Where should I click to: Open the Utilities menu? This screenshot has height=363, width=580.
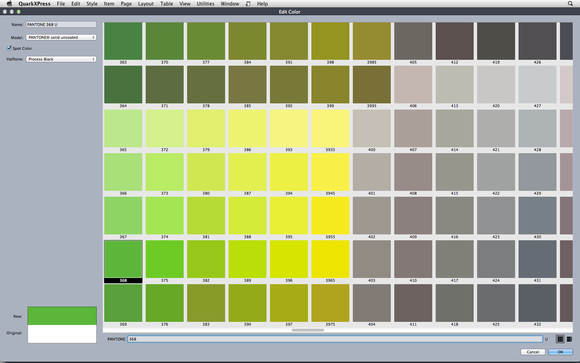[x=205, y=4]
